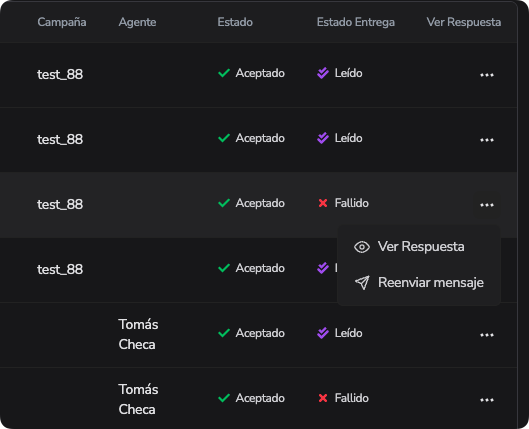
Task: Click the Estado Entrega column header
Action: [356, 22]
